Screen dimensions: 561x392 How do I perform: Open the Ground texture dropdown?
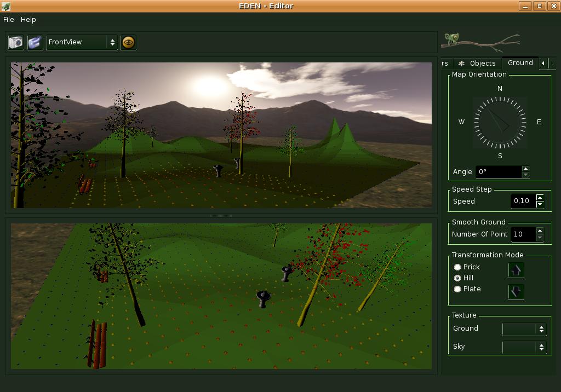[x=524, y=329]
